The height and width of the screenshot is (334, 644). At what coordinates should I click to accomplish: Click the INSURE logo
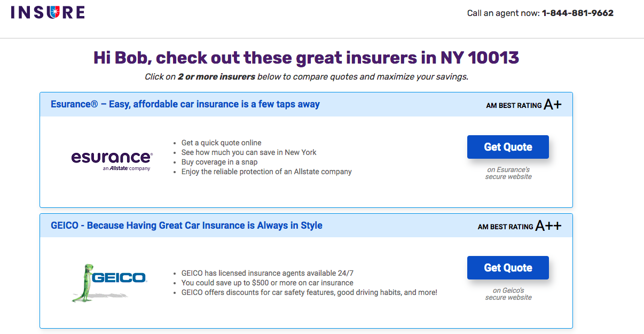pyautogui.click(x=47, y=12)
